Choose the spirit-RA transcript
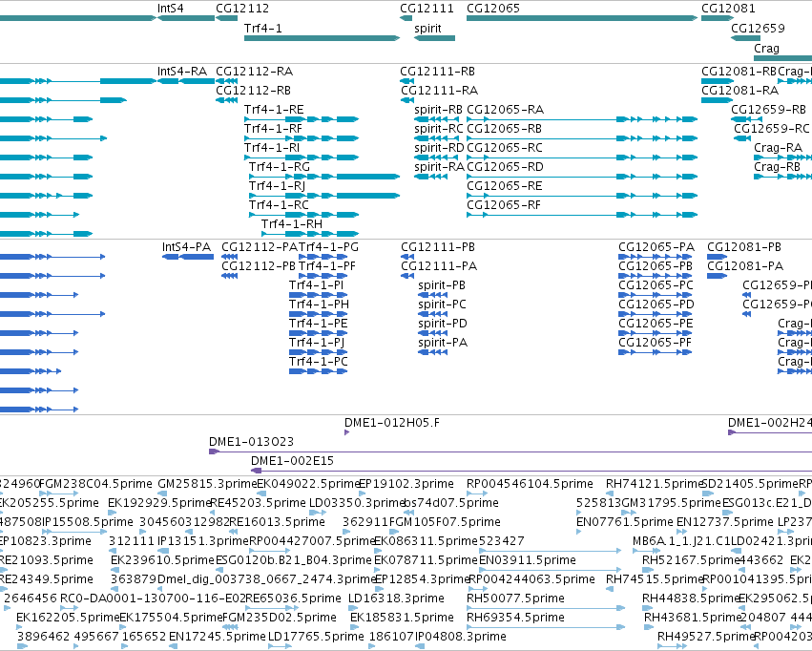 point(431,177)
